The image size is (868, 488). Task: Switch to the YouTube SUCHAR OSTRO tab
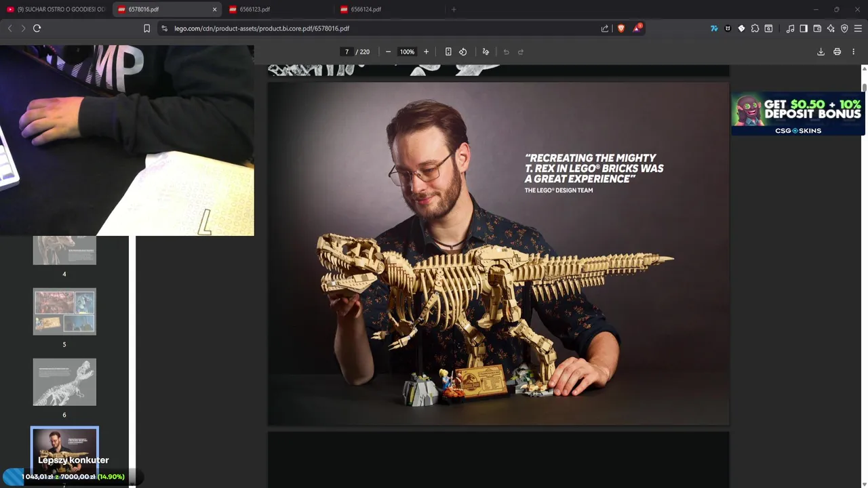click(x=56, y=9)
